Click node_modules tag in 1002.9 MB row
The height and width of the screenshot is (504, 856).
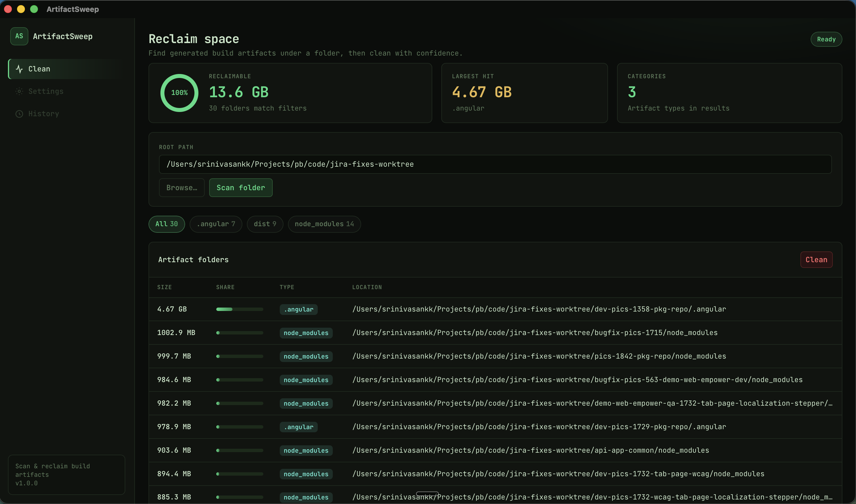click(306, 333)
